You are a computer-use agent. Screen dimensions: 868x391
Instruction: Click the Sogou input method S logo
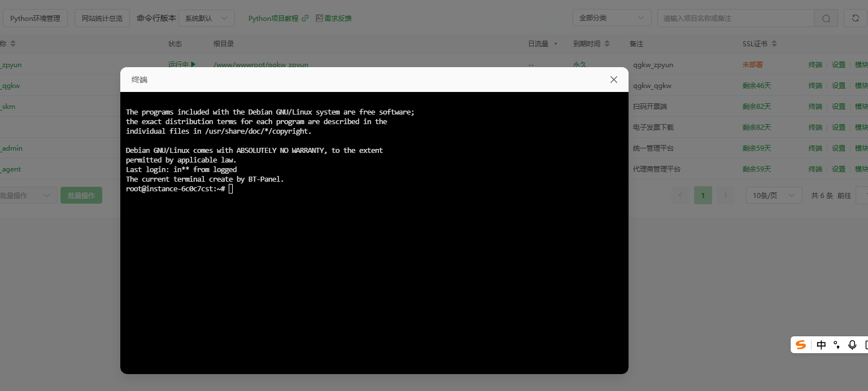[801, 345]
